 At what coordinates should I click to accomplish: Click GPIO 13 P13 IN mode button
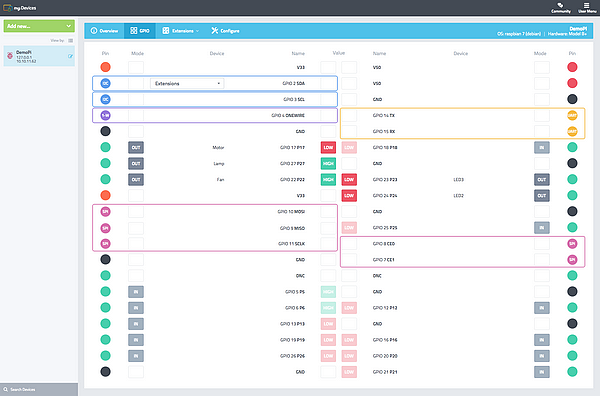(x=136, y=324)
